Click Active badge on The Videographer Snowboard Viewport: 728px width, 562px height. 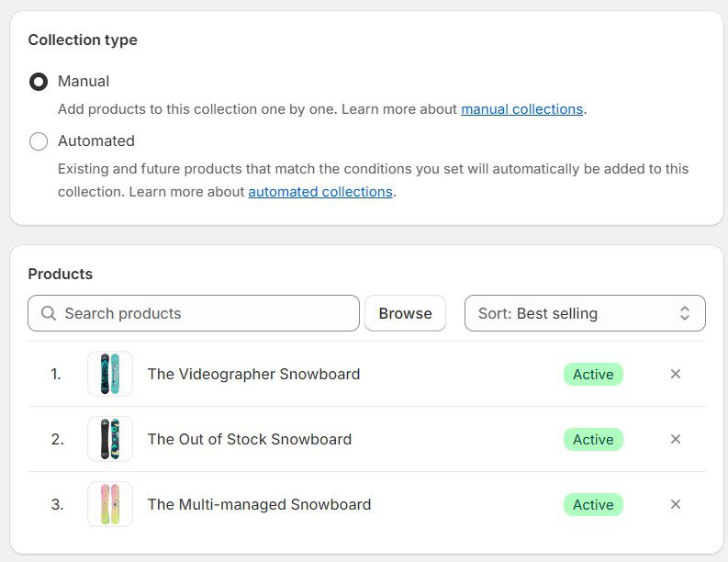593,374
